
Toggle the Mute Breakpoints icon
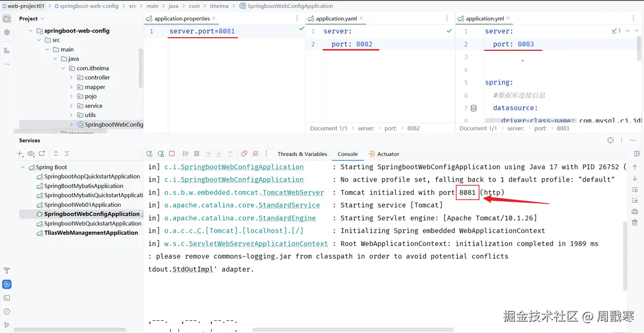255,154
